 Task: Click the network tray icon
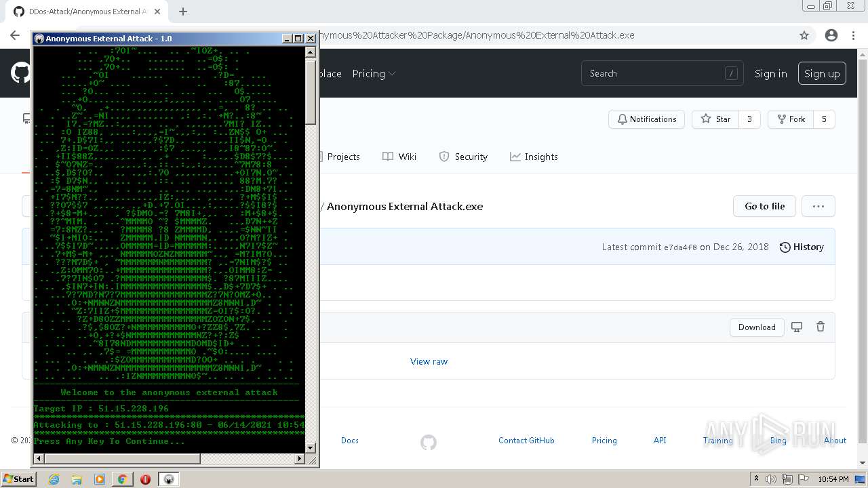(787, 479)
